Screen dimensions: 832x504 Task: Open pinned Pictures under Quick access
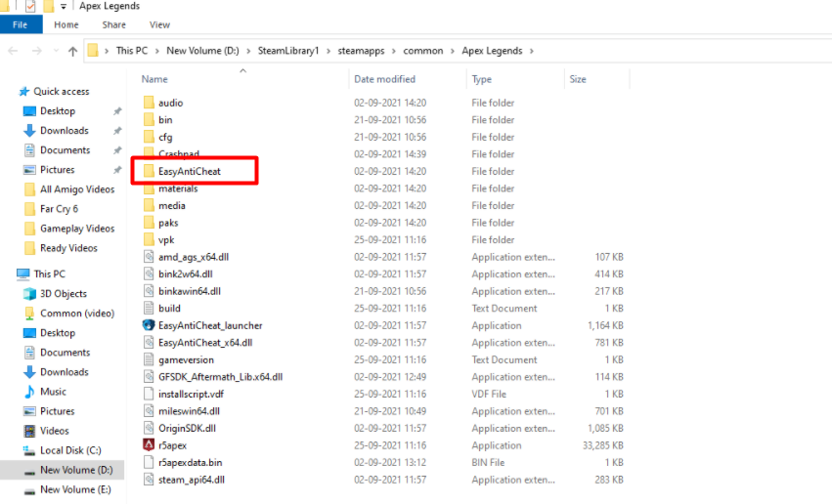pyautogui.click(x=58, y=170)
